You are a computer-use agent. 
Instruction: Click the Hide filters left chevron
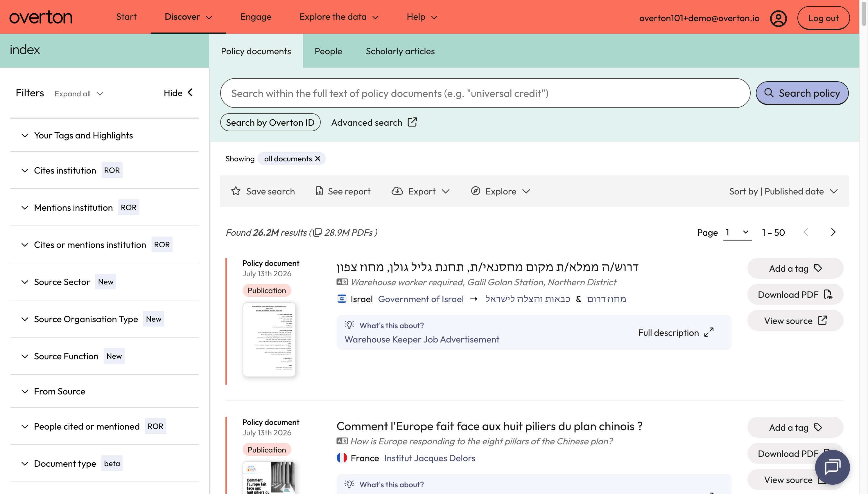click(191, 92)
